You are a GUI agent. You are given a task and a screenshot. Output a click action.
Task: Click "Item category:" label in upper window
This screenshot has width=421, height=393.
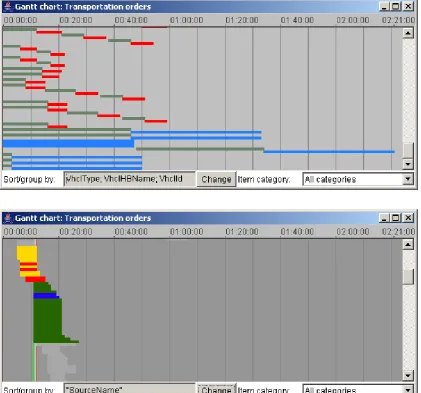coord(264,179)
